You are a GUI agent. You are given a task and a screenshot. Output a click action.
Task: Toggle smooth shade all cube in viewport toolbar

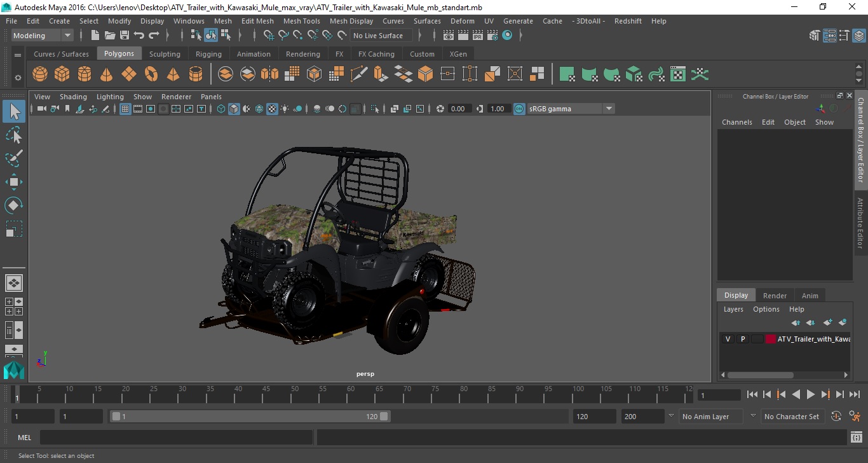tap(234, 109)
